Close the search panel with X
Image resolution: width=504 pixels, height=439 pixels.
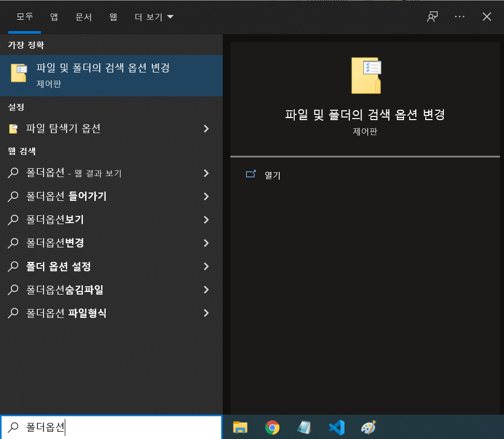pyautogui.click(x=486, y=17)
